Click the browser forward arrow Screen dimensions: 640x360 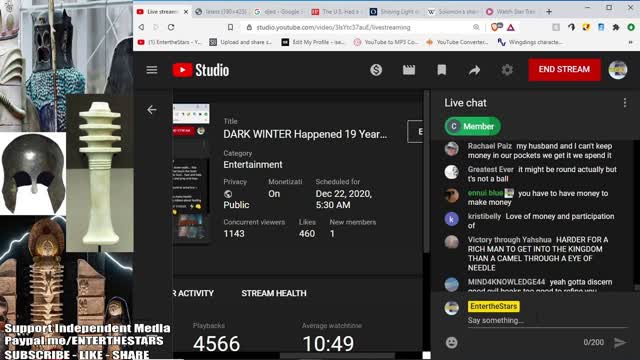(156, 27)
